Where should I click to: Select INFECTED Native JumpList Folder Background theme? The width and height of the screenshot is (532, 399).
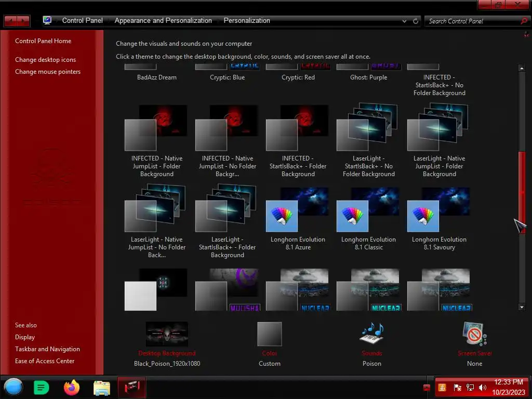[156, 141]
